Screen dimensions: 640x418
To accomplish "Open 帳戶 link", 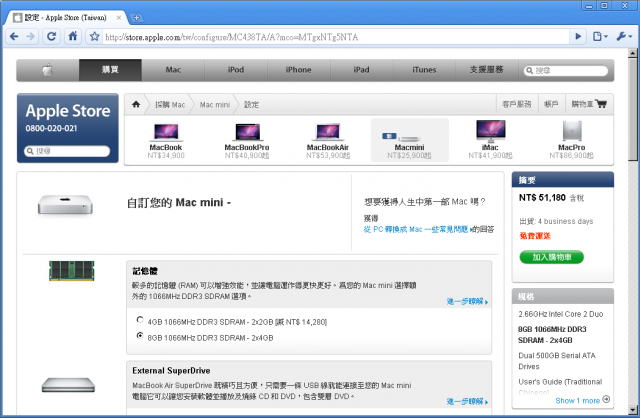I will click(551, 104).
